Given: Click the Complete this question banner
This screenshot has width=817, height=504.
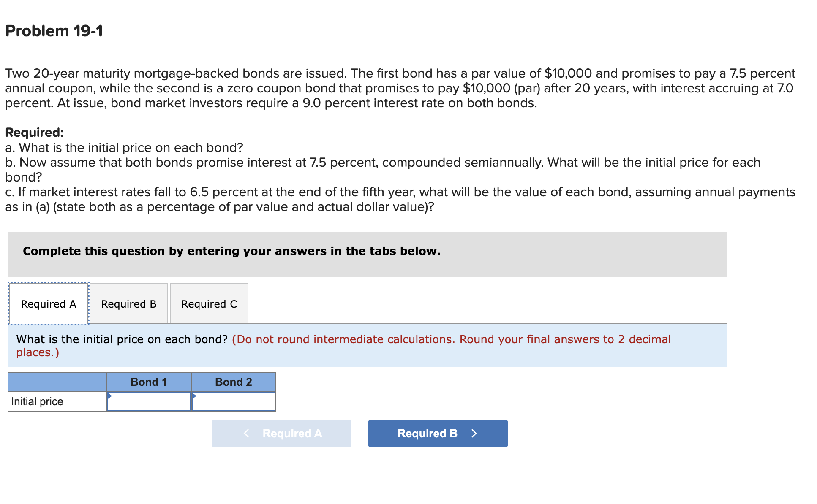Looking at the screenshot, I should coord(231,251).
